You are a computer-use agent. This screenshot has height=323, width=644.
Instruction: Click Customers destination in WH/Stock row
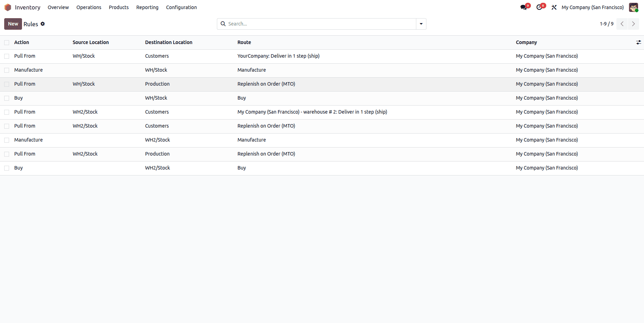[x=157, y=56]
